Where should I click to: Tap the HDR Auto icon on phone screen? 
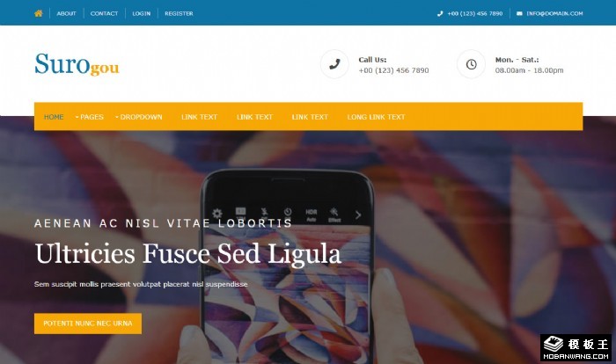pyautogui.click(x=312, y=215)
